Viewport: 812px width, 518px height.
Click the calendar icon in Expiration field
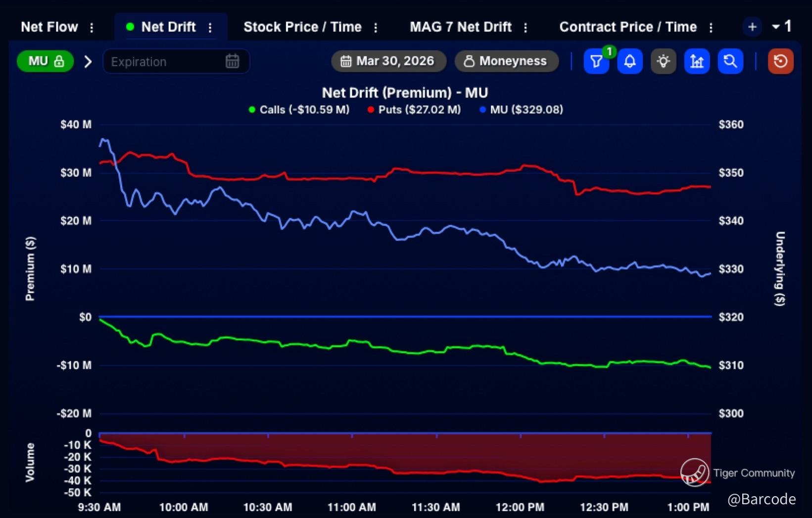click(232, 61)
